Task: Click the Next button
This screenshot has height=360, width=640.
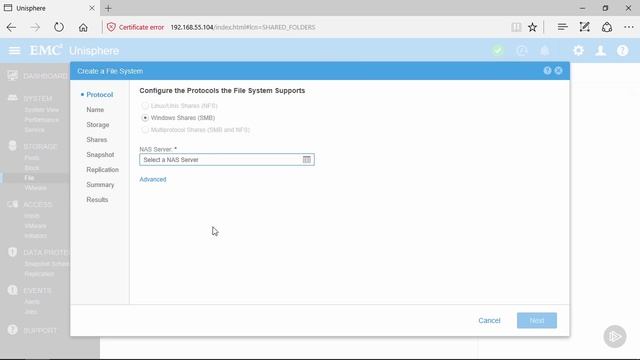Action: (537, 320)
